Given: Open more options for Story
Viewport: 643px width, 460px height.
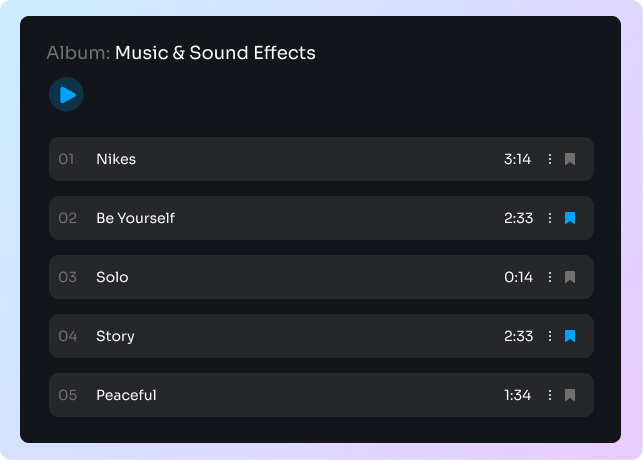Looking at the screenshot, I should point(549,336).
